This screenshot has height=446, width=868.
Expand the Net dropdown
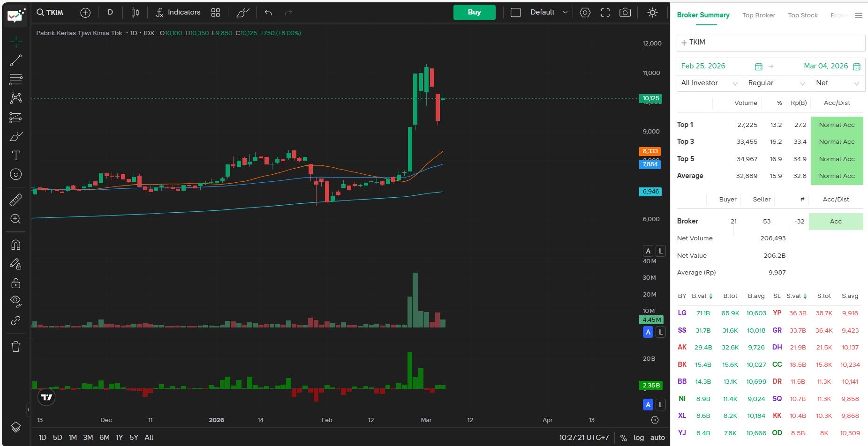pos(838,83)
